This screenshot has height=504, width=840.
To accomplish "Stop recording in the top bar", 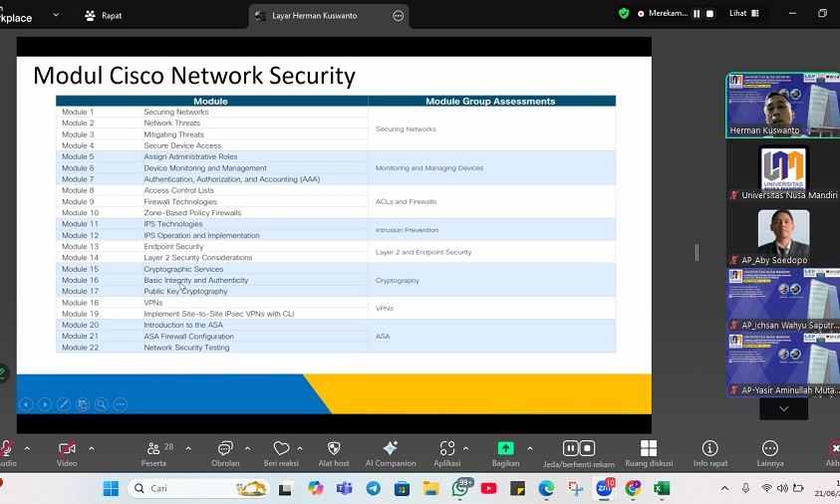I will pos(709,14).
